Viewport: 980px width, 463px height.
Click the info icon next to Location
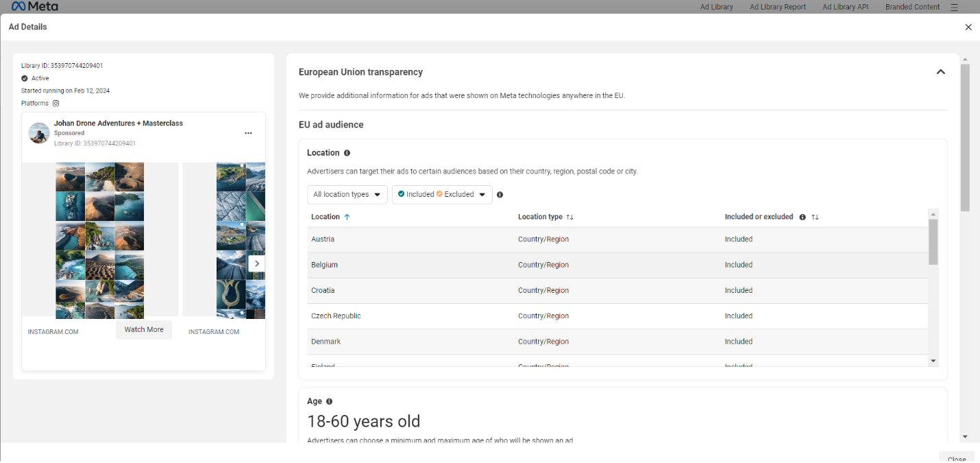click(347, 153)
